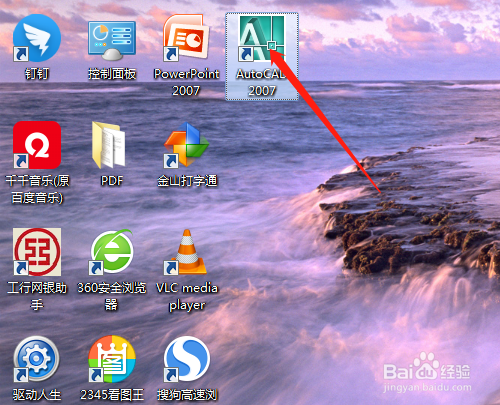Click the 搜狗高速浏 label text
The height and width of the screenshot is (405, 500).
tap(187, 395)
